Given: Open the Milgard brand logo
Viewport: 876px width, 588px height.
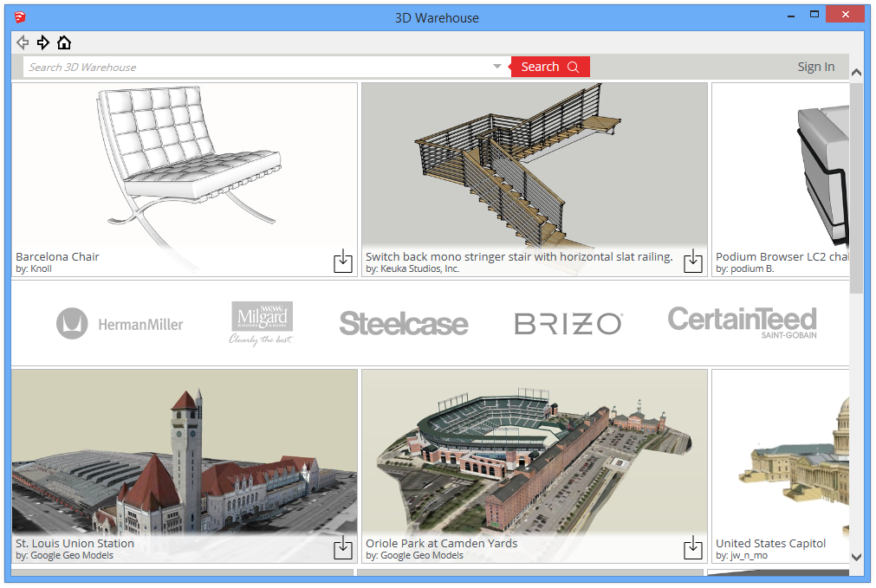Looking at the screenshot, I should coord(262,323).
